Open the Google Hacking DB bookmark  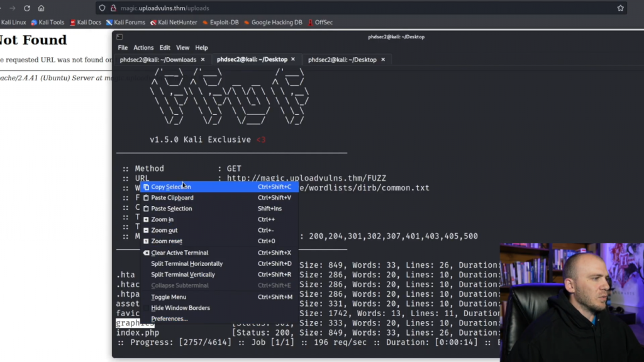273,22
